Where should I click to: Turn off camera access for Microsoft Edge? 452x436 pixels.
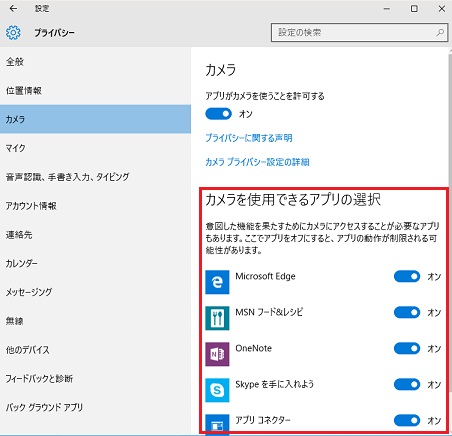tap(407, 276)
